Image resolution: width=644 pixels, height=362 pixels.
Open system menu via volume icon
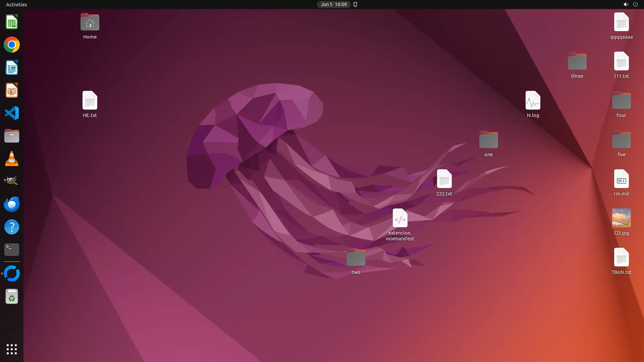[x=626, y=4]
